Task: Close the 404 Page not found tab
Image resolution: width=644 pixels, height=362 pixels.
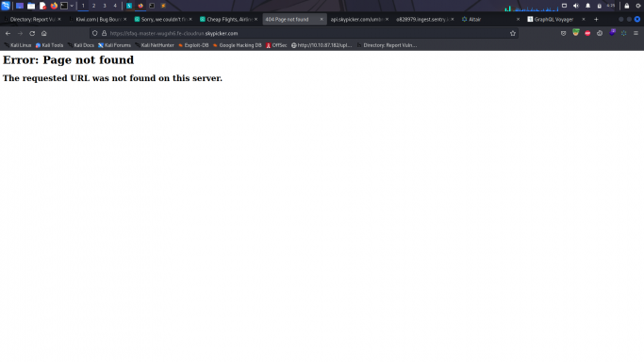Action: pos(322,19)
